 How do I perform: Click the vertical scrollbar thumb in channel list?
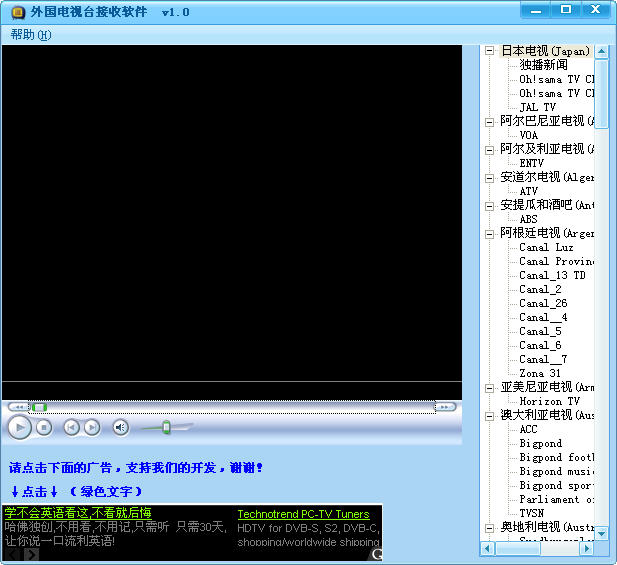click(601, 94)
